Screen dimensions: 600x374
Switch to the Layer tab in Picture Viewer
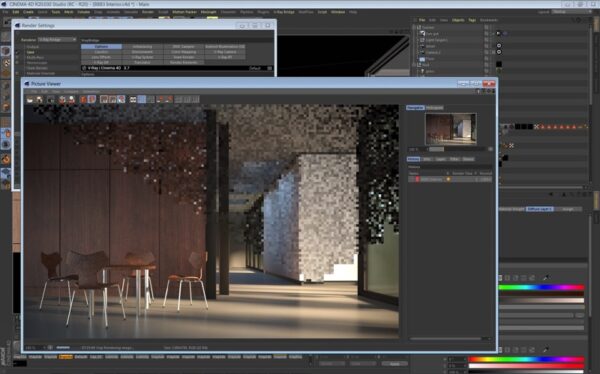[440, 159]
